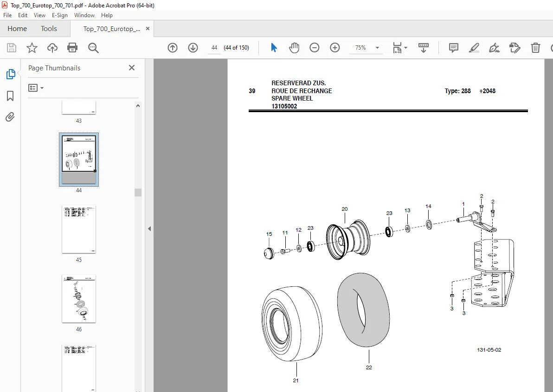The height and width of the screenshot is (392, 553).
Task: Click part label 20 on the rim
Action: (345, 209)
